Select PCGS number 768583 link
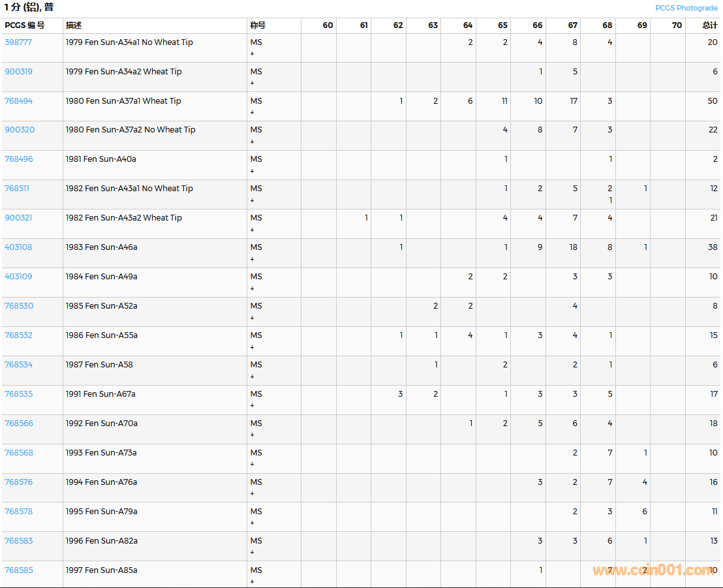 coord(18,541)
